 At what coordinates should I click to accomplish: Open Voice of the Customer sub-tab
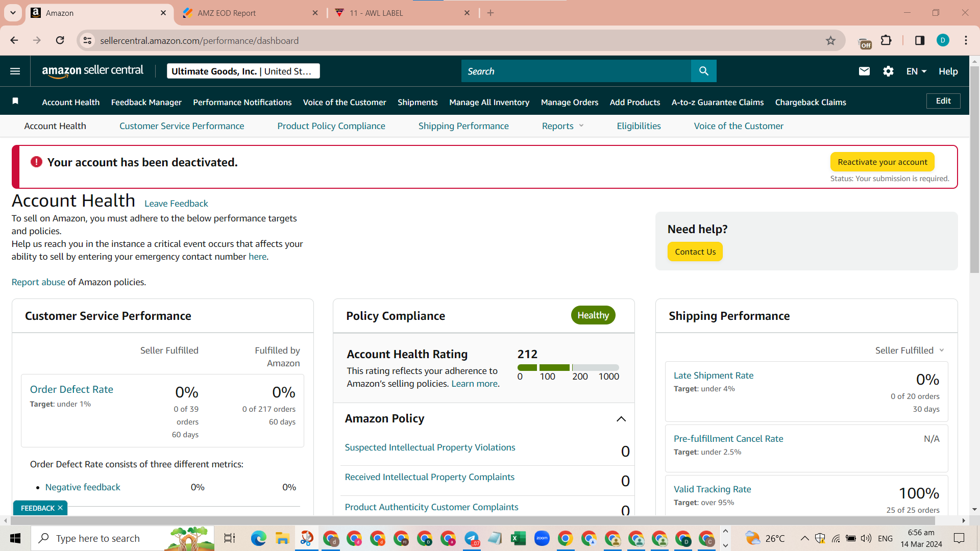[x=739, y=126]
